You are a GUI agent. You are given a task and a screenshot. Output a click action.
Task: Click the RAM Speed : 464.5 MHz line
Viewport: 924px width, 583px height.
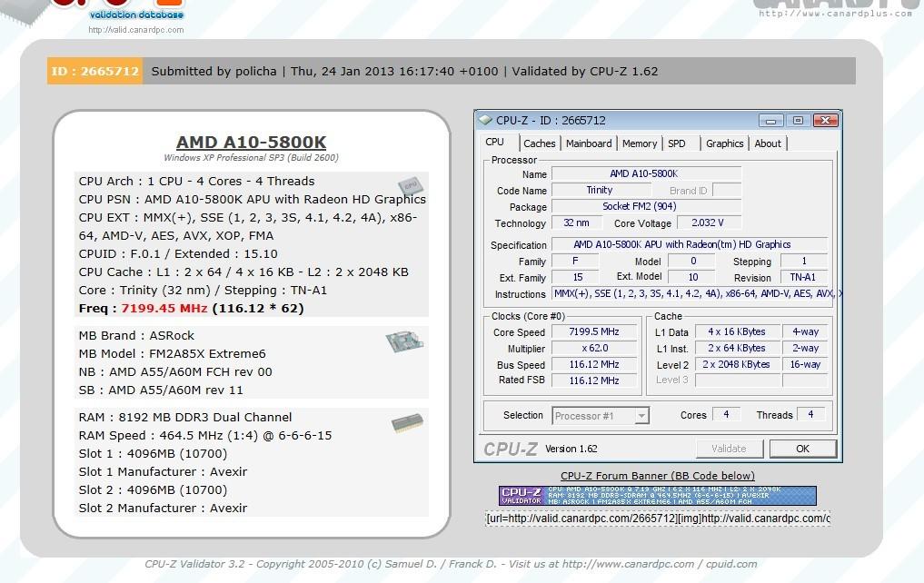tap(205, 436)
